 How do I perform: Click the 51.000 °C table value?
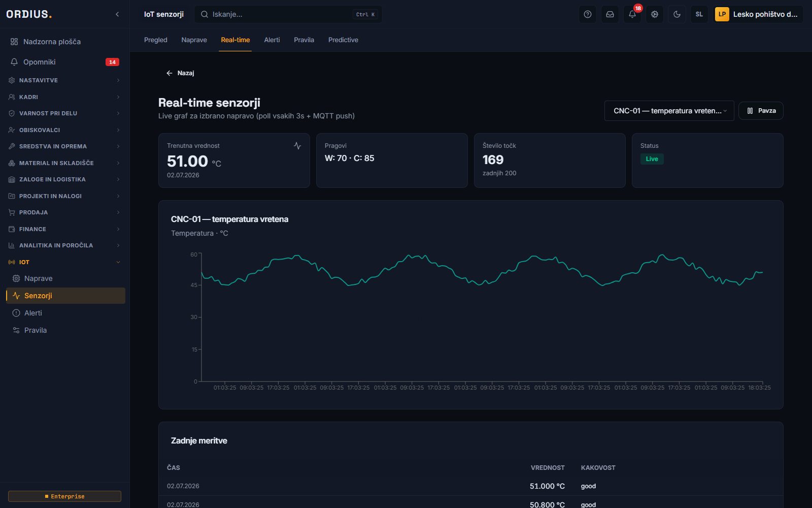[x=547, y=486]
